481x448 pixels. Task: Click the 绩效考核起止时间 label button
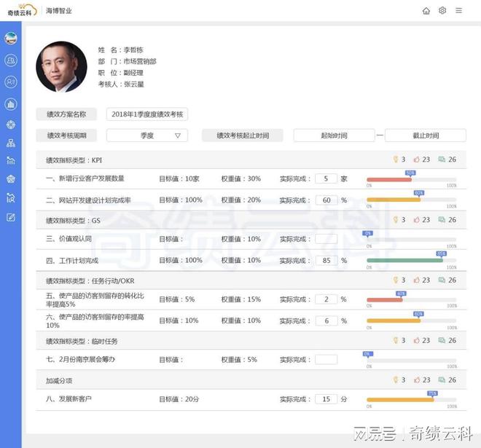(243, 135)
